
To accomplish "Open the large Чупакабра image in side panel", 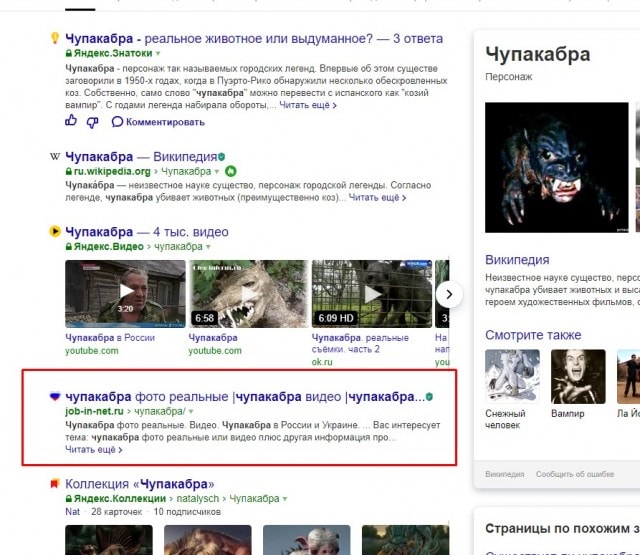I will [557, 167].
